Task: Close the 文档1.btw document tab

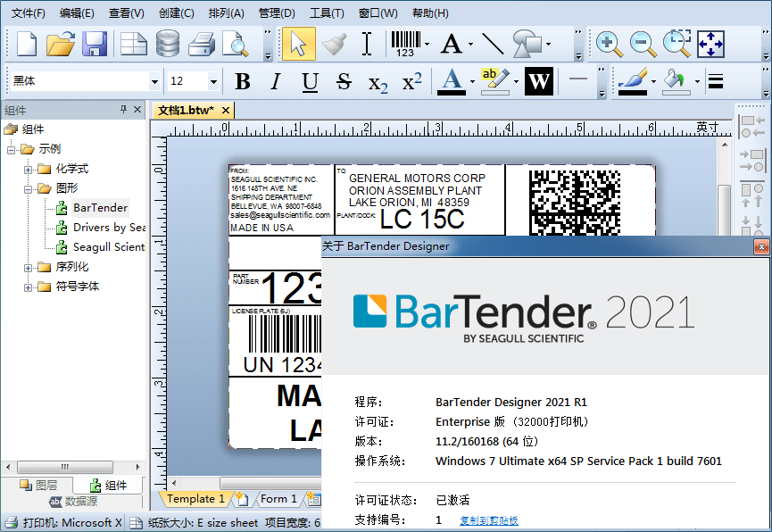Action: point(226,111)
